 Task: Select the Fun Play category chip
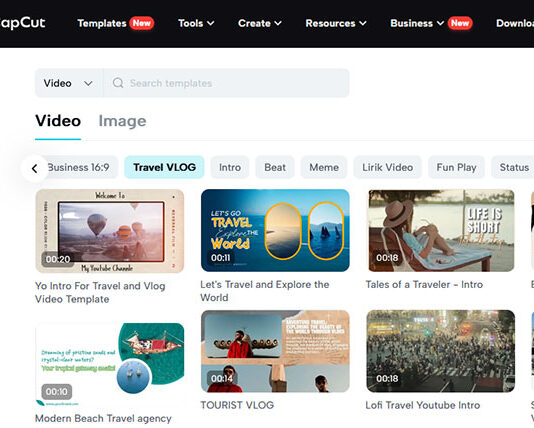tap(456, 167)
